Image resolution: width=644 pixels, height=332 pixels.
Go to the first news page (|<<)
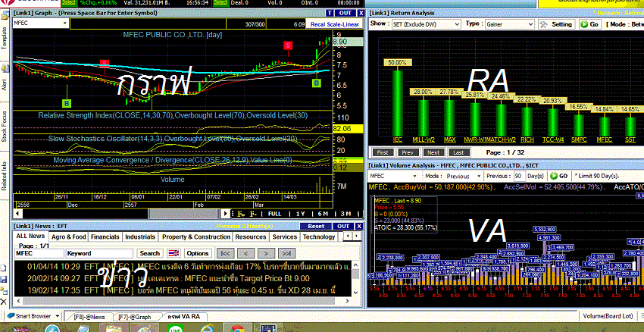pyautogui.click(x=225, y=253)
